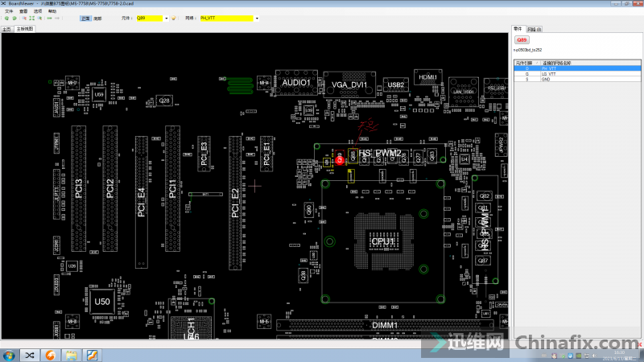Screen dimensions: 644x362
Task: Click the highlighted red Q89 pad on board
Action: 340,159
